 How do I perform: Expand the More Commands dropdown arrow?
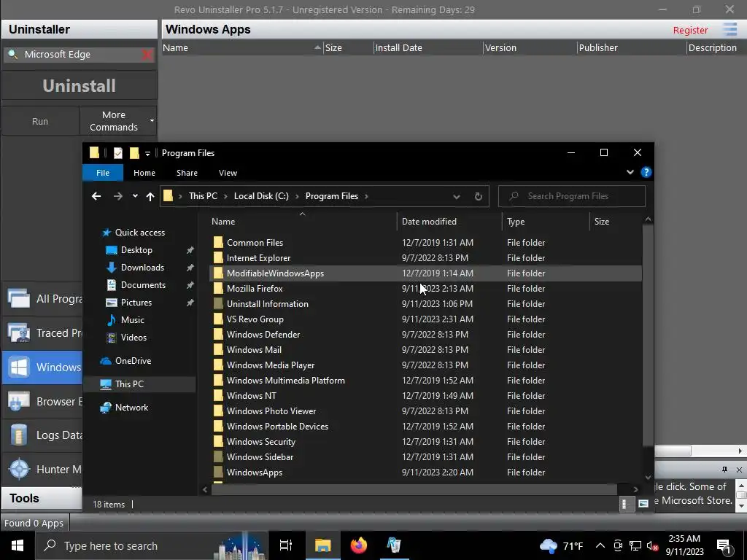152,121
